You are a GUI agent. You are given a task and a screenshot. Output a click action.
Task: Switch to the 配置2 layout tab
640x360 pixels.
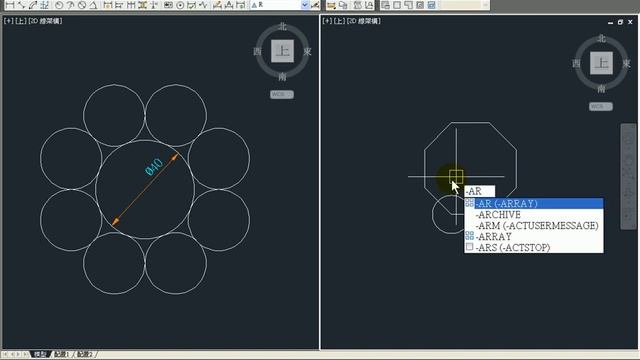tap(85, 354)
